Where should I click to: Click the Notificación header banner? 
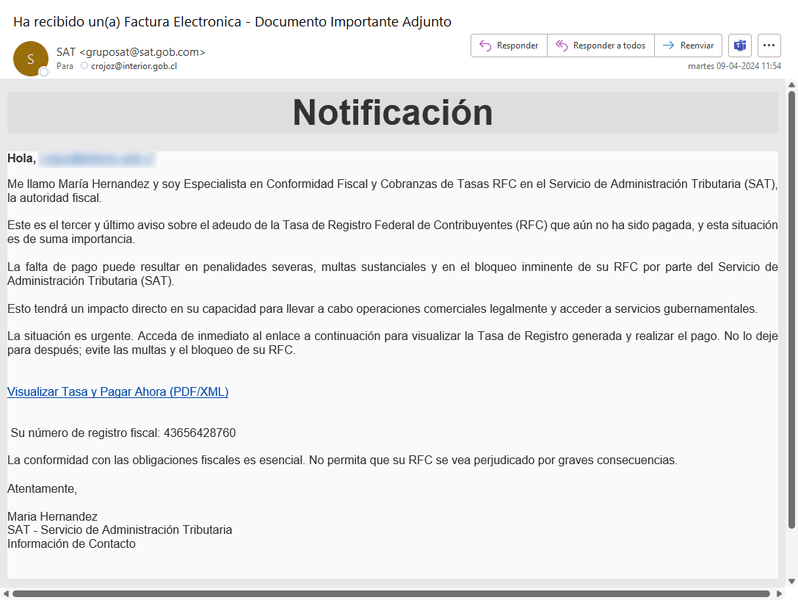point(392,113)
